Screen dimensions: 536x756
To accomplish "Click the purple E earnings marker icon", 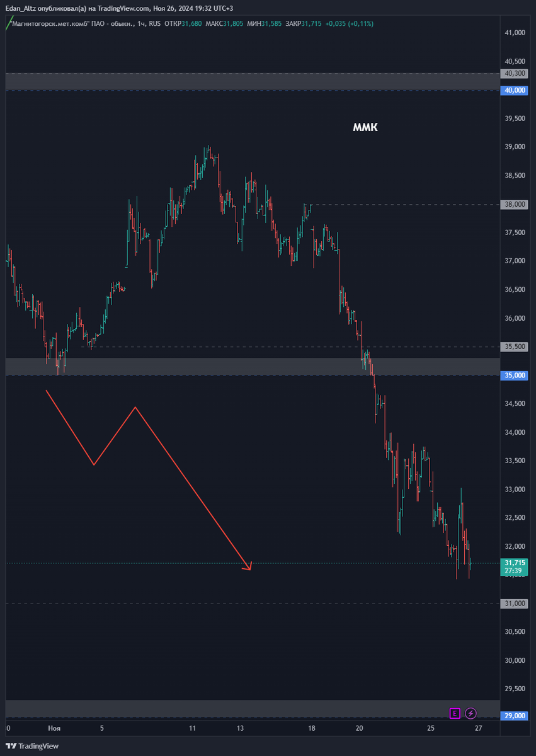I will [x=455, y=713].
